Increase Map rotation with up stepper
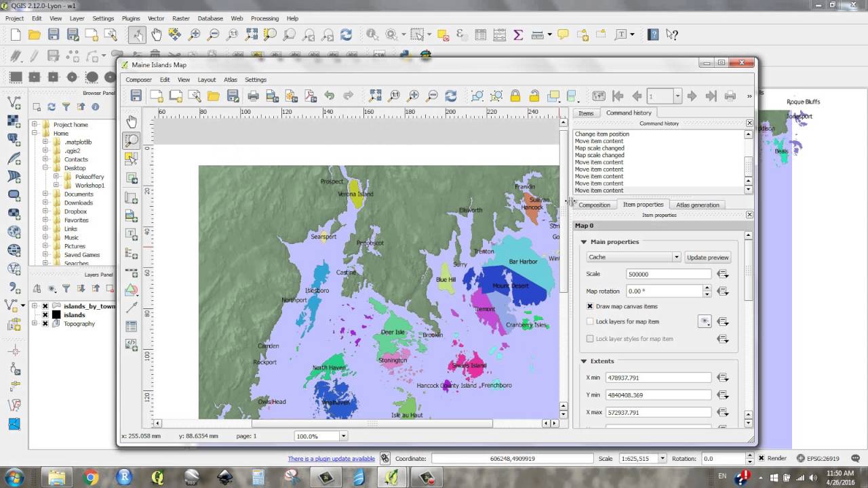The image size is (868, 488). click(x=707, y=288)
